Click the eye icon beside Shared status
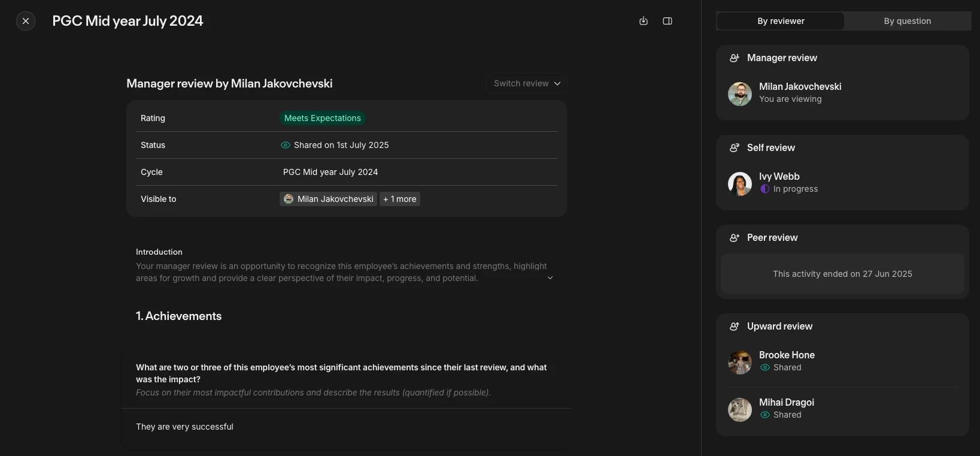 [286, 145]
